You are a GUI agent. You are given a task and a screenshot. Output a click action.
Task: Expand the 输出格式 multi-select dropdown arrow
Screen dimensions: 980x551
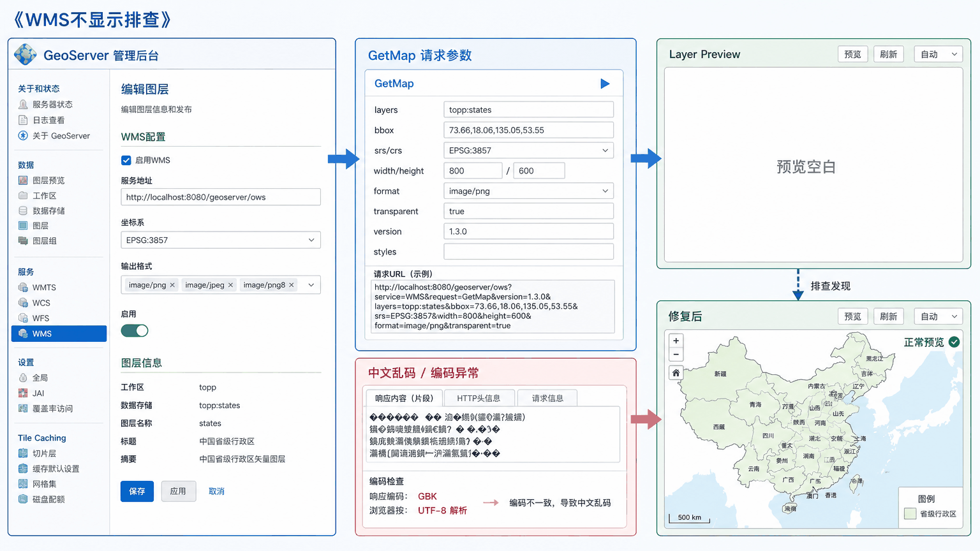point(311,285)
